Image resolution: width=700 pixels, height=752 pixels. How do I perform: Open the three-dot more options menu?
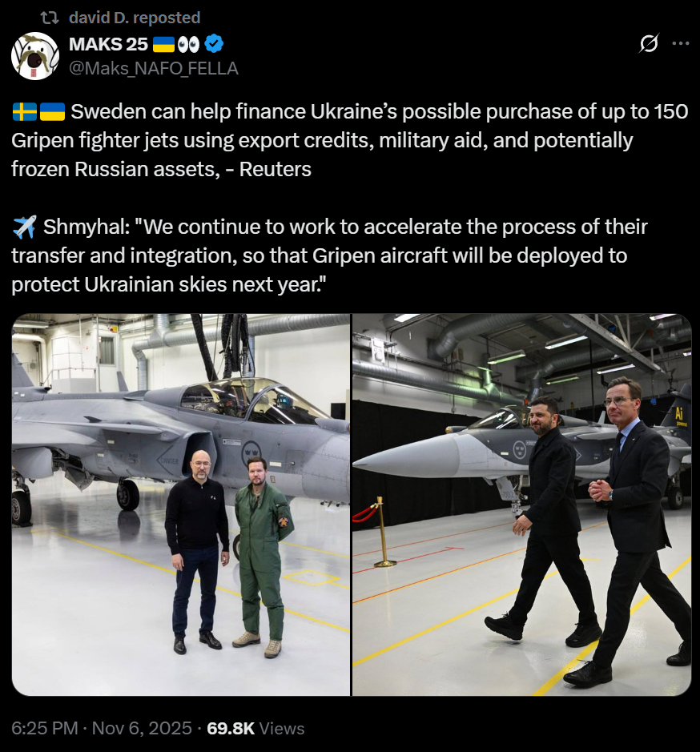(x=681, y=43)
